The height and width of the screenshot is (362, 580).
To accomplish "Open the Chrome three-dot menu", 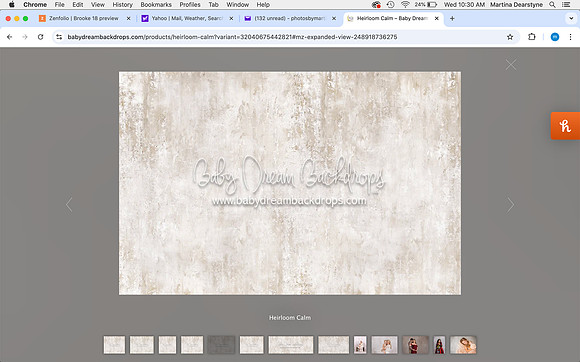I will pos(570,37).
